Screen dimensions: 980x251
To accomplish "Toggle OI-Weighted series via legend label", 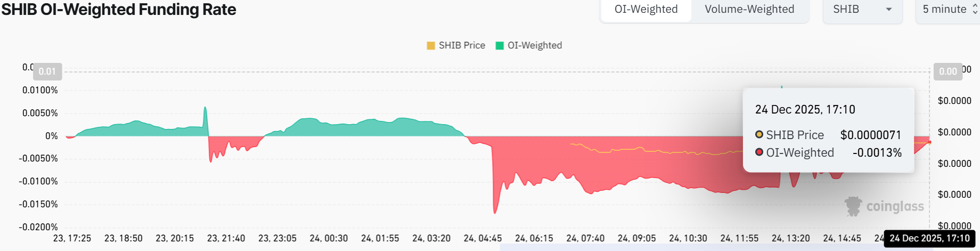I will [535, 46].
